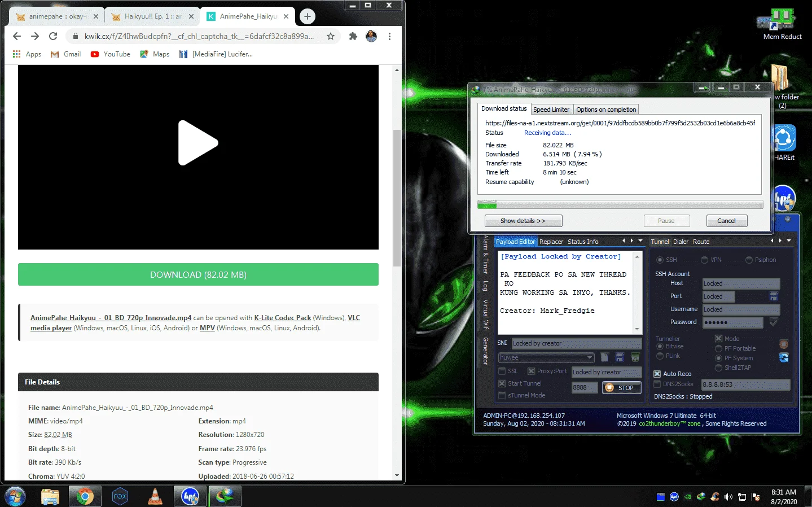Select the Download status tab

(504, 108)
